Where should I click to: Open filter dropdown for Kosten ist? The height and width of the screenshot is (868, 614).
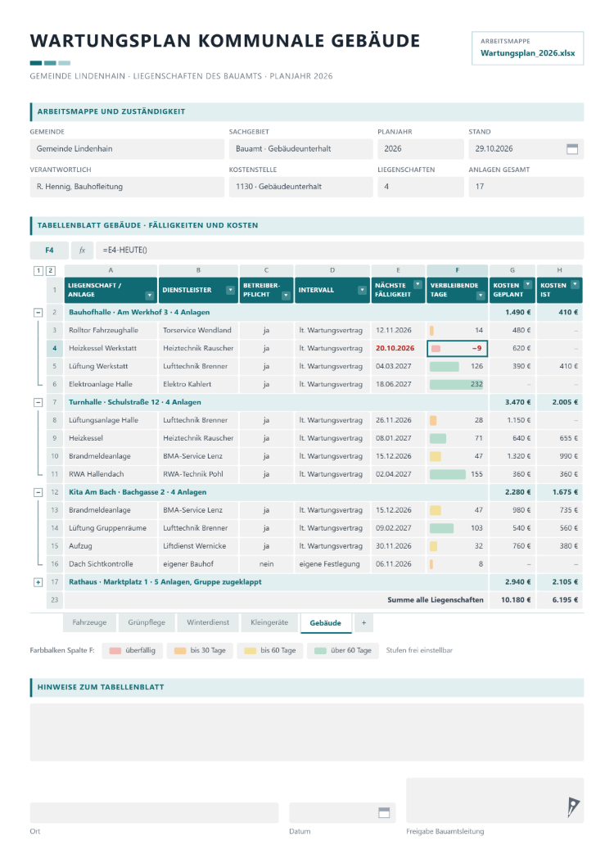pyautogui.click(x=576, y=284)
